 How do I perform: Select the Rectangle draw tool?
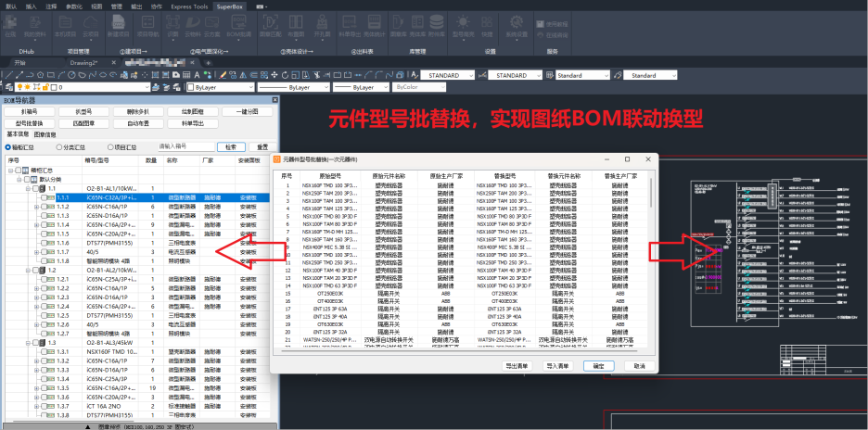point(51,75)
